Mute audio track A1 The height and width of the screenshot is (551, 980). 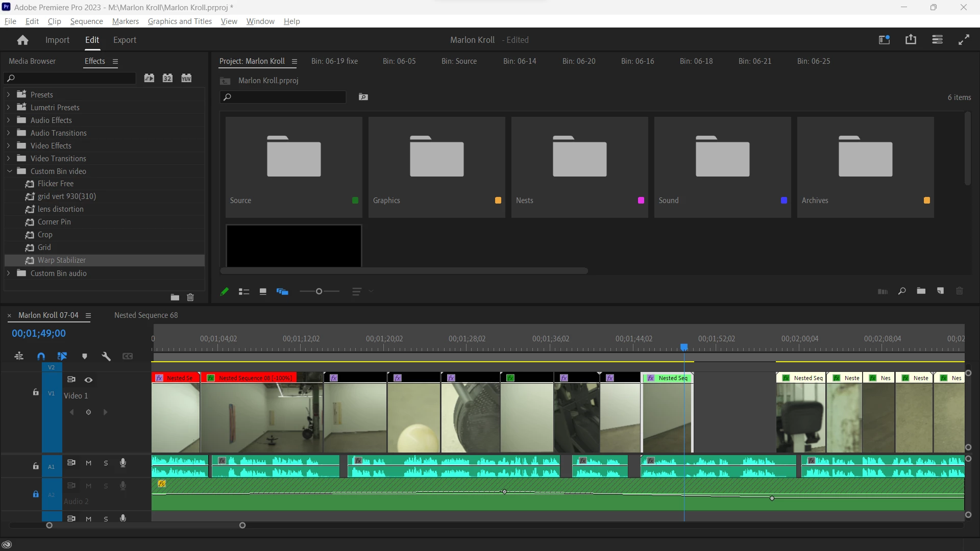point(88,463)
